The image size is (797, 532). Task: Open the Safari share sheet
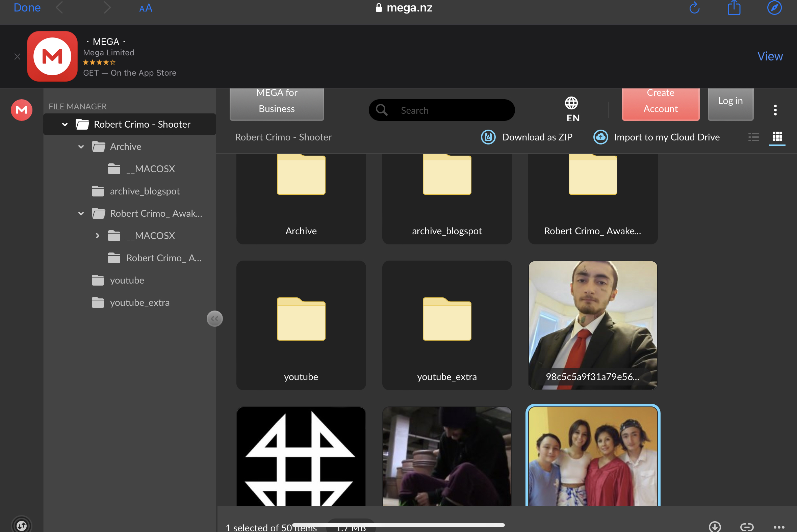click(734, 7)
